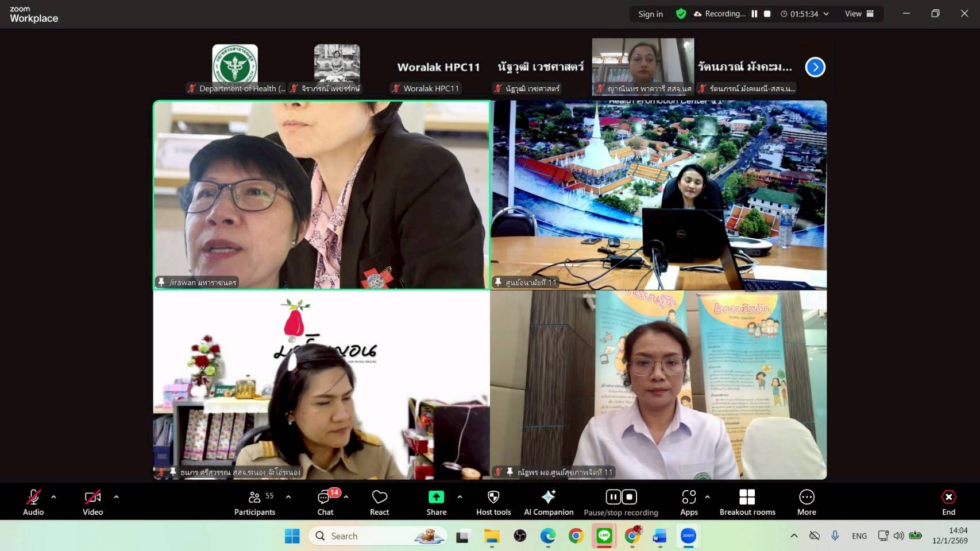Viewport: 980px width, 551px height.
Task: Open the More options menu
Action: point(807,502)
